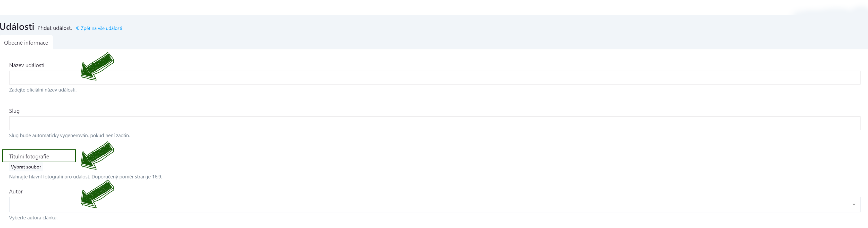Click the 'Zadejte oficiální název události.' hint text

43,90
